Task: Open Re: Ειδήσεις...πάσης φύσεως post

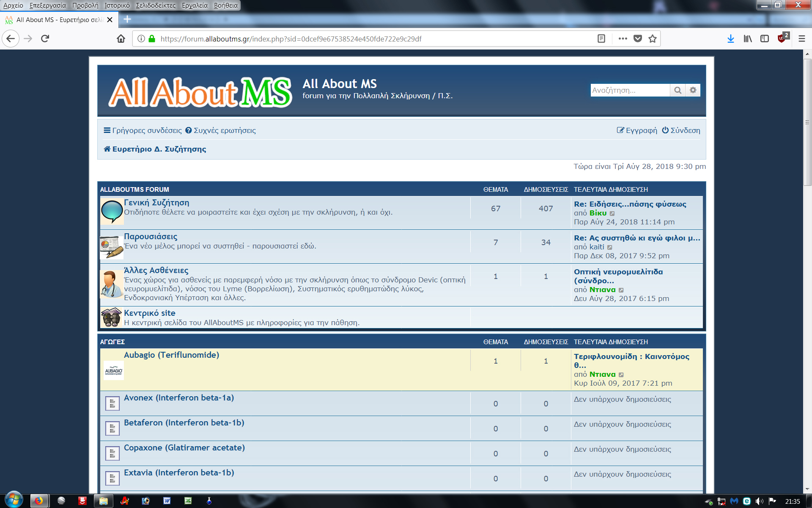Action: click(630, 204)
